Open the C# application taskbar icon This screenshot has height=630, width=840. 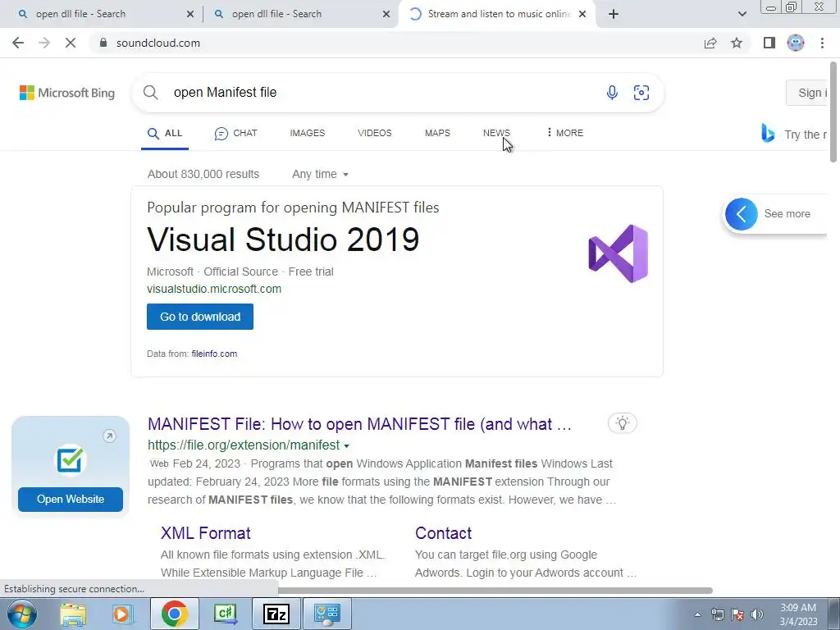(x=225, y=614)
